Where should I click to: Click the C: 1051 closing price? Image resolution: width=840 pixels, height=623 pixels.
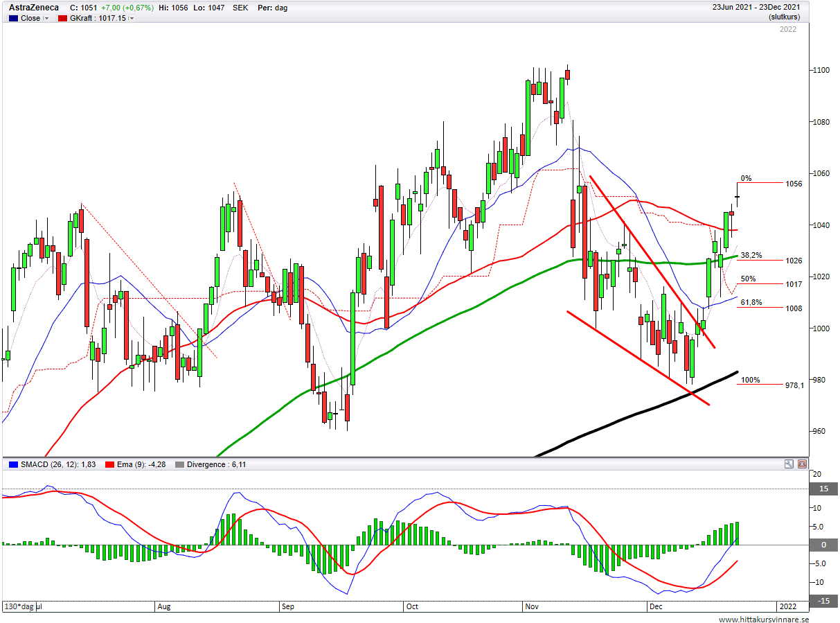click(84, 8)
